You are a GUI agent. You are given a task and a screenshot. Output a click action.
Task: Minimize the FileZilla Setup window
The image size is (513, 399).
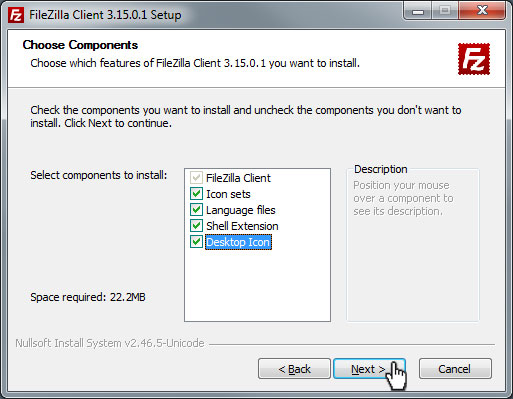click(418, 11)
